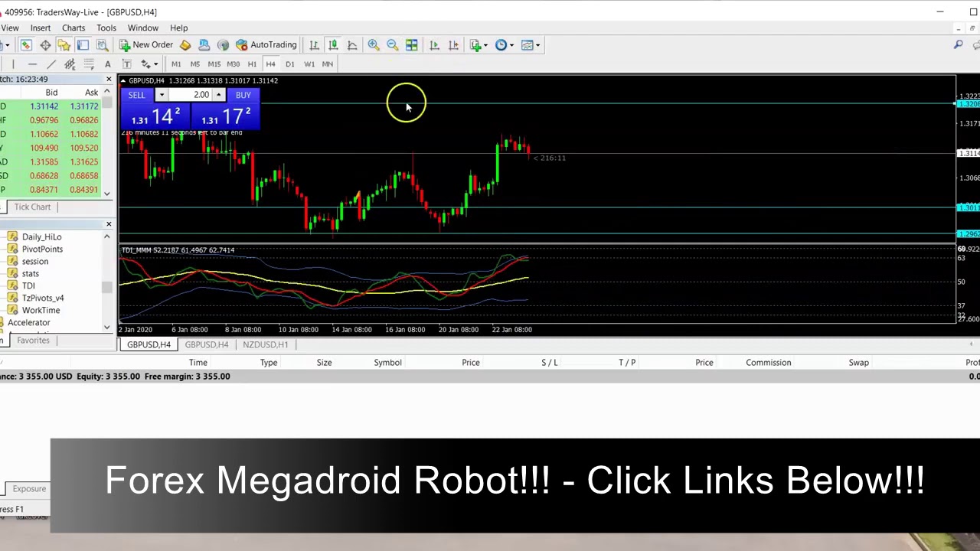Open the Arrows dropdown arrow
Image resolution: width=980 pixels, height=551 pixels.
[155, 64]
